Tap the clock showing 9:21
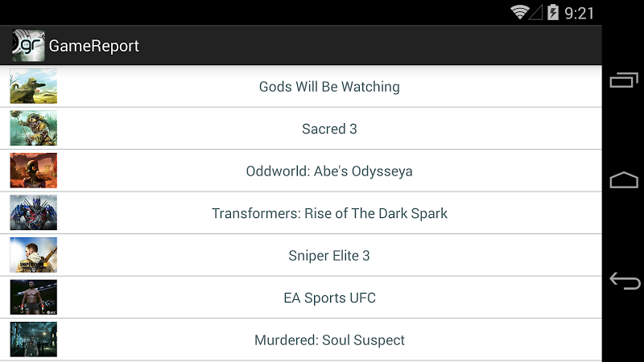The image size is (644, 362). tap(579, 13)
